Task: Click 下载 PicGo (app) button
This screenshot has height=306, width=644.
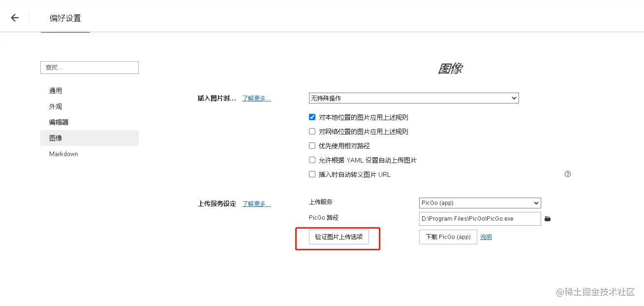Action: 448,237
